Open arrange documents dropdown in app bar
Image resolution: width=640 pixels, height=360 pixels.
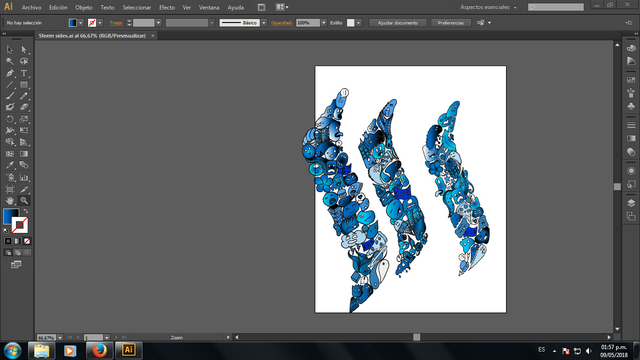(282, 7)
